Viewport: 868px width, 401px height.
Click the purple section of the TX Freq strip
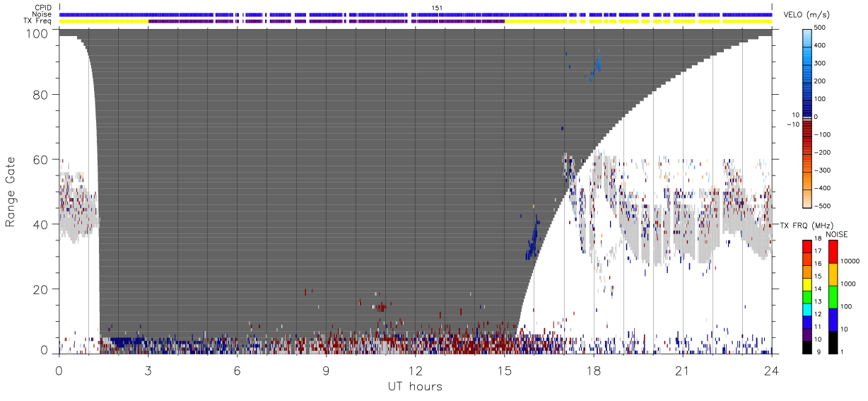tap(327, 21)
